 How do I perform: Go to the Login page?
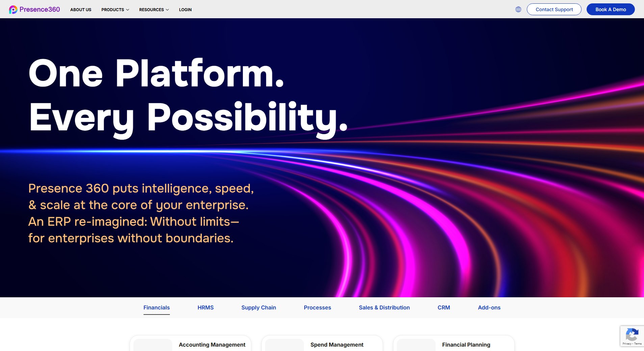coord(185,10)
